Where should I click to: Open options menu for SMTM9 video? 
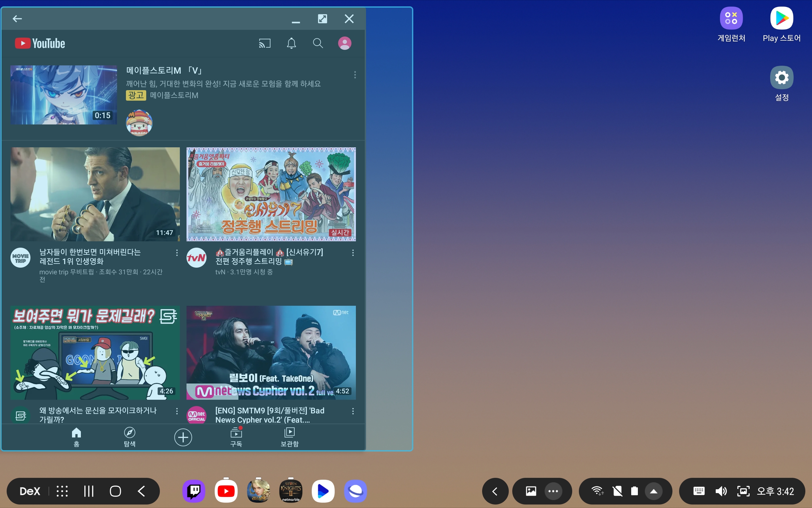[x=353, y=411]
